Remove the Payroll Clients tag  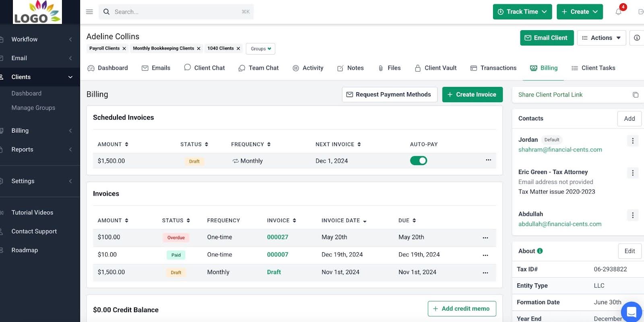point(124,48)
